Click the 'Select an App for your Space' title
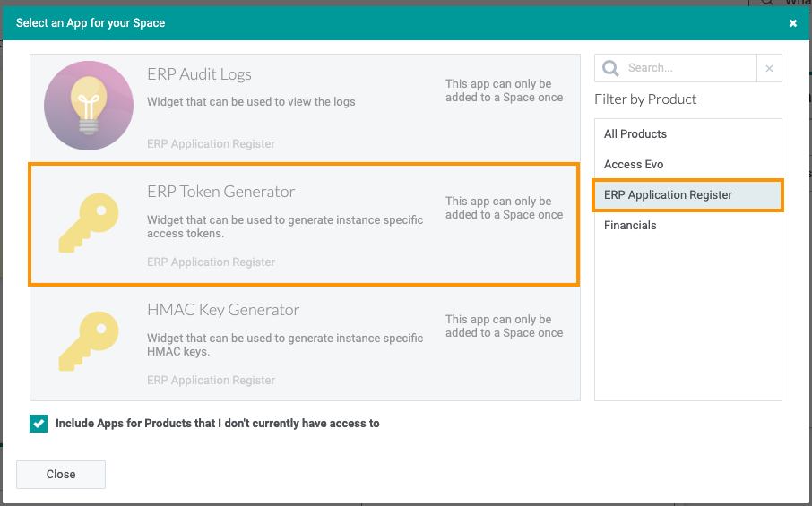This screenshot has width=812, height=506. [x=91, y=23]
